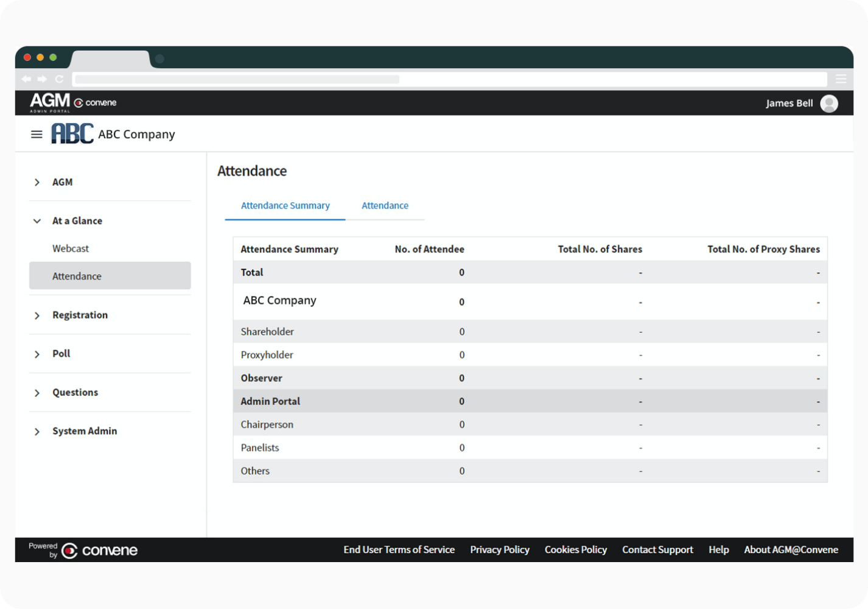The image size is (868, 609).
Task: Open the hamburger sidebar menu
Action: click(37, 135)
